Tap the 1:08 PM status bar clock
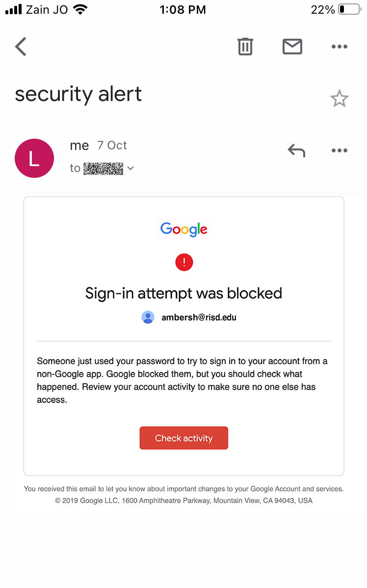The height and width of the screenshot is (588, 367). [183, 9]
